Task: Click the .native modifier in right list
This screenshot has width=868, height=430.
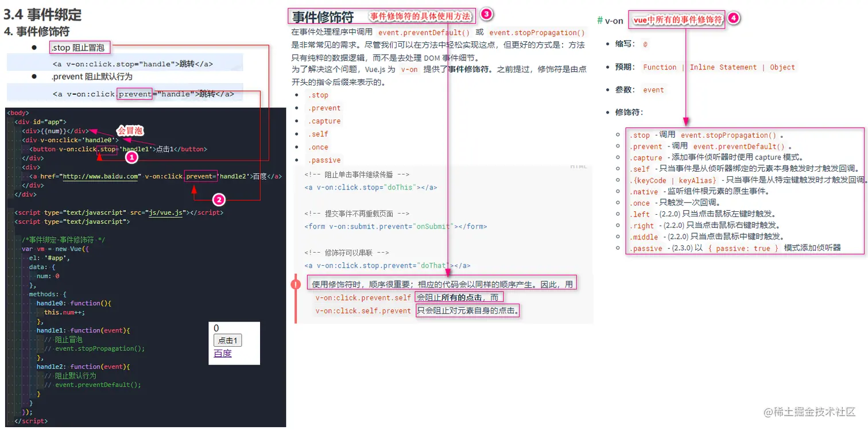Action: point(644,192)
